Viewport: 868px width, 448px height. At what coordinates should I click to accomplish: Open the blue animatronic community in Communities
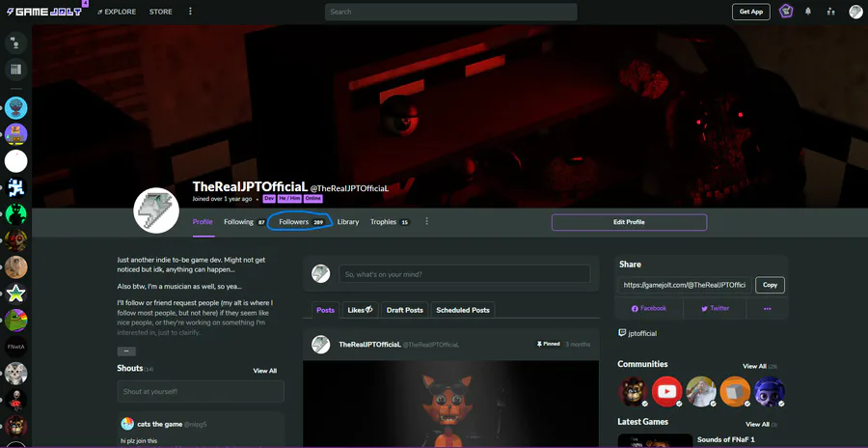[x=770, y=391]
